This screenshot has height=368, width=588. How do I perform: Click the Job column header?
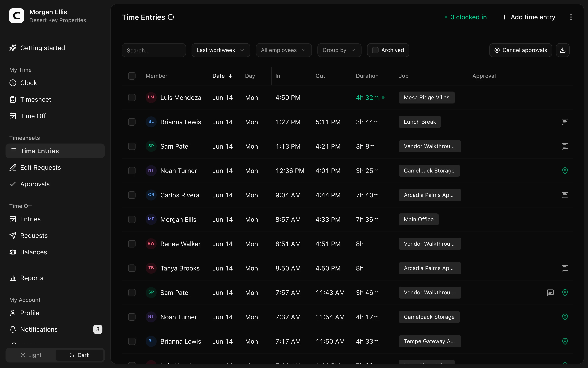pyautogui.click(x=404, y=76)
